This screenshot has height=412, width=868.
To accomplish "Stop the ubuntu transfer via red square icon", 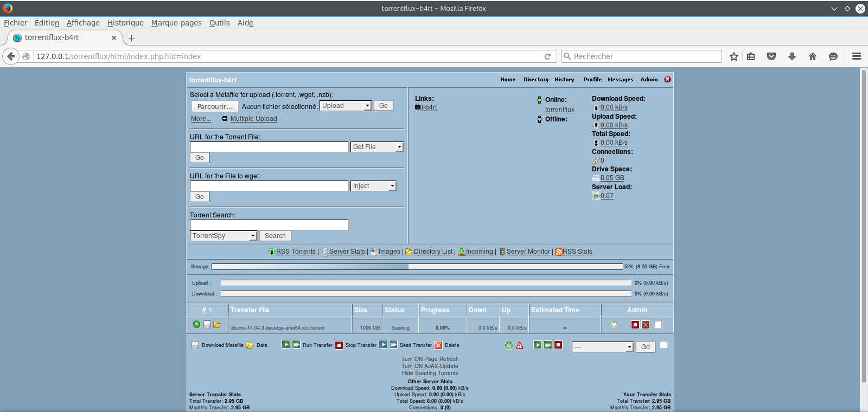I will pos(635,325).
